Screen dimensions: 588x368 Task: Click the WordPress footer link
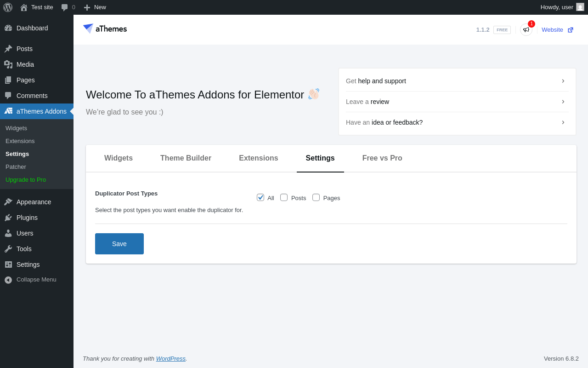click(x=171, y=358)
